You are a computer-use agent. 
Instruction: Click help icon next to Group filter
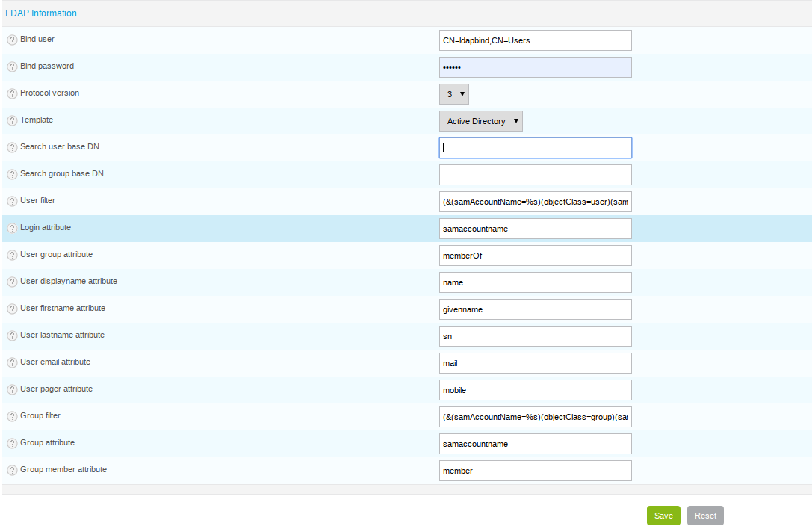coord(12,417)
